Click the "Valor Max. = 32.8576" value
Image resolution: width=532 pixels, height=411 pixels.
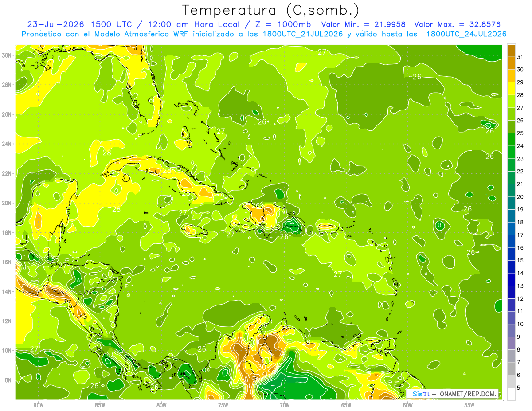tap(458, 24)
